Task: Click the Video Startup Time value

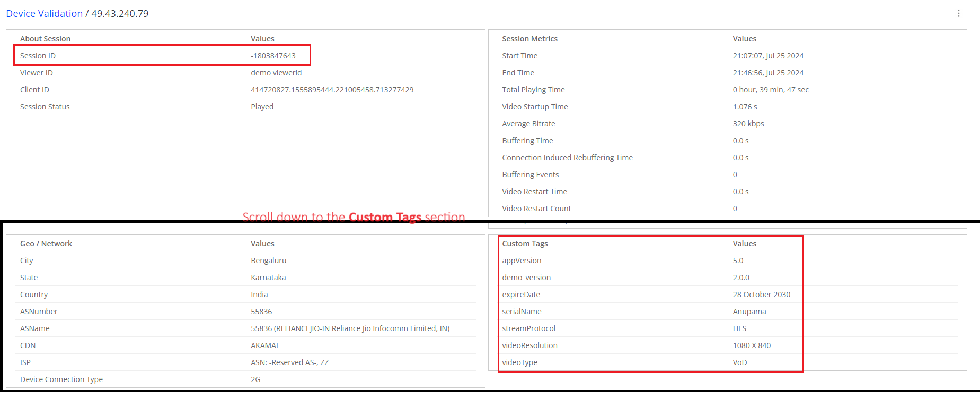Action: coord(745,107)
